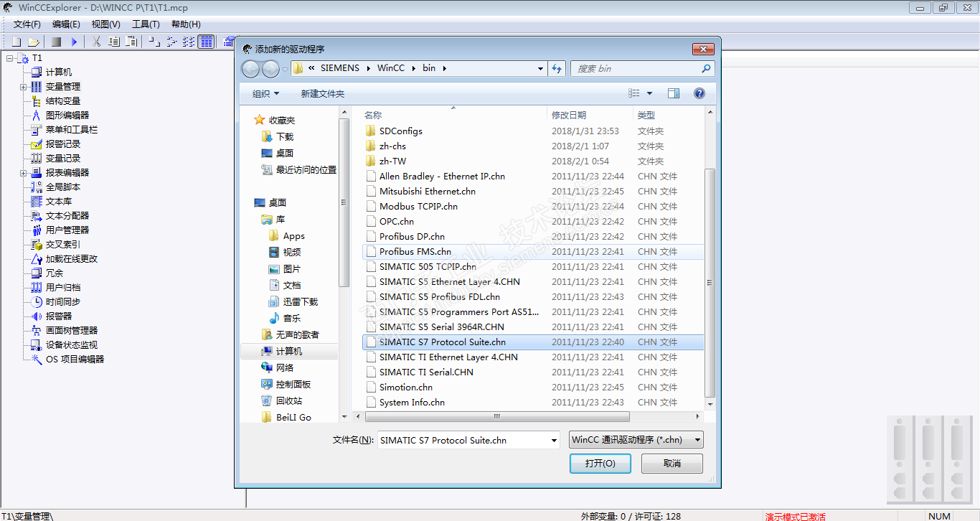Viewport: 980px width, 521px height.
Task: Open the 文件(F) menu
Action: click(27, 24)
